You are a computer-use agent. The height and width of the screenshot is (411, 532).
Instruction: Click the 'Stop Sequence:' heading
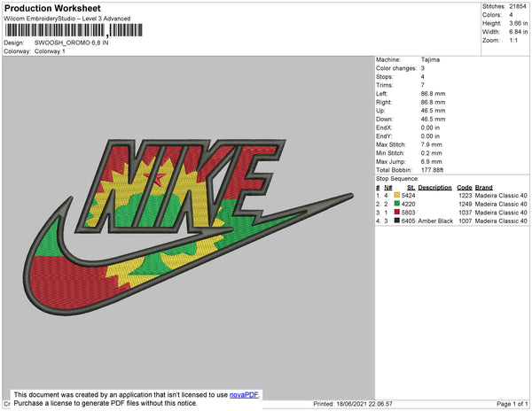click(x=397, y=179)
